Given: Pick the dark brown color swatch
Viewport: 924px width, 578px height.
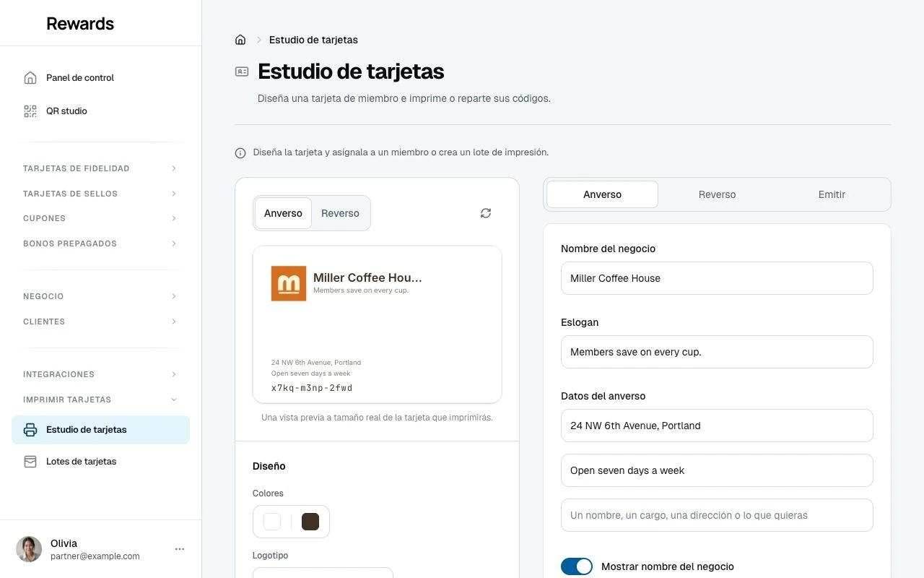Looking at the screenshot, I should pos(310,522).
